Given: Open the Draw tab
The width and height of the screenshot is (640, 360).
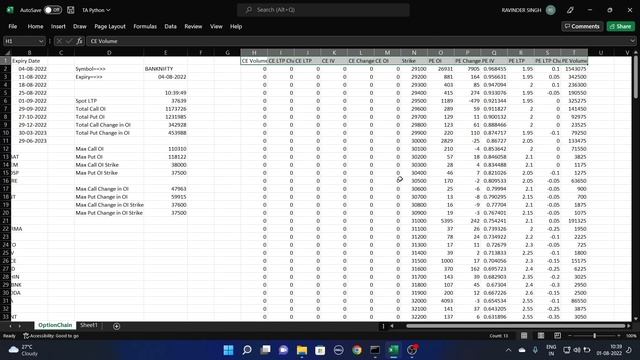Looking at the screenshot, I should [80, 26].
